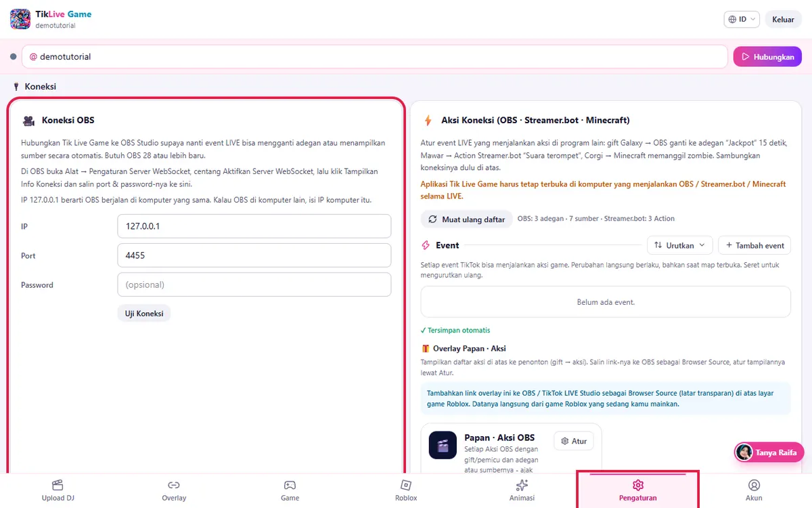The height and width of the screenshot is (508, 812).
Task: Click the Atur button for Papan Aksi OBS
Action: tap(573, 441)
